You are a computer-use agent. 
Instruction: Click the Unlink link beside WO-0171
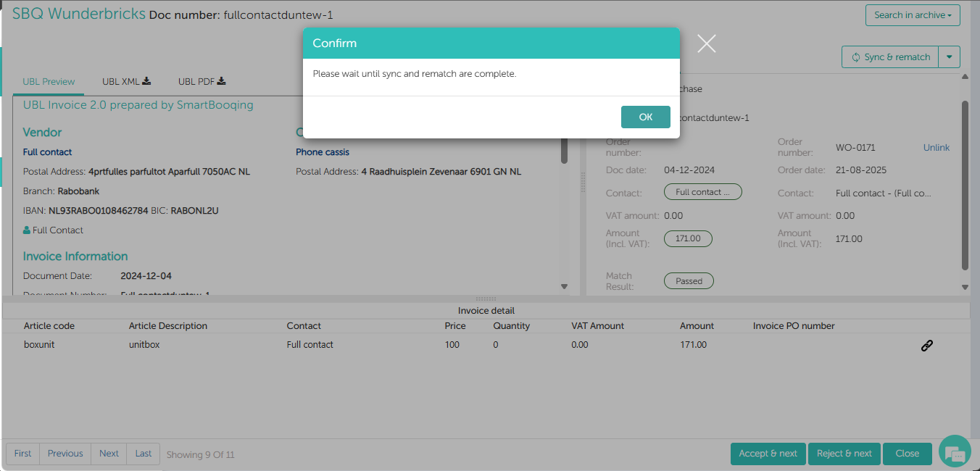[x=936, y=148]
